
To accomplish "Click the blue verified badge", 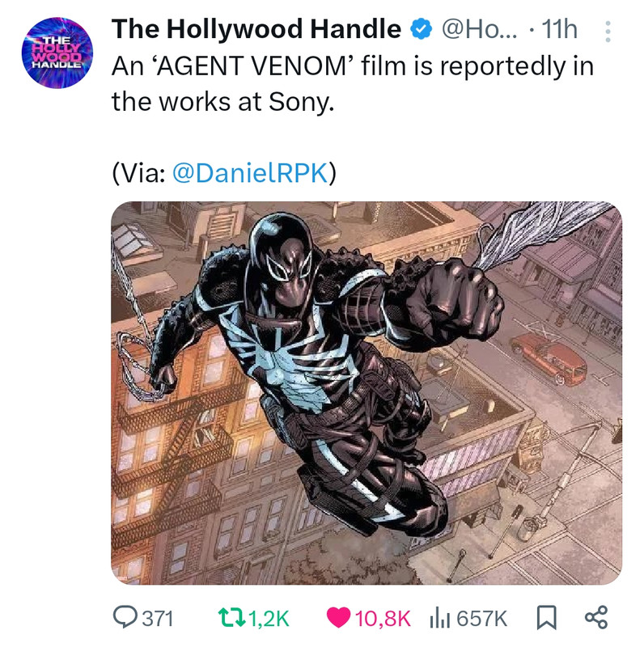I will coord(421,29).
